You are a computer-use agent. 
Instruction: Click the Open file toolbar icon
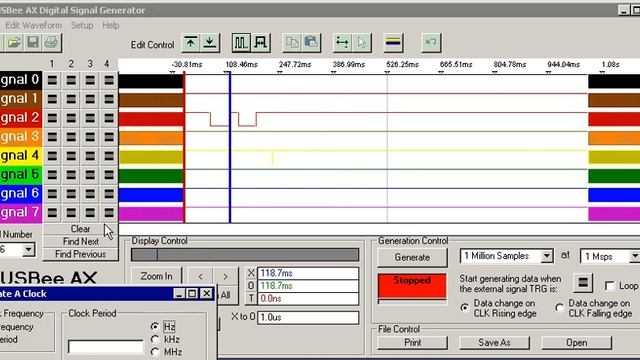pyautogui.click(x=14, y=42)
